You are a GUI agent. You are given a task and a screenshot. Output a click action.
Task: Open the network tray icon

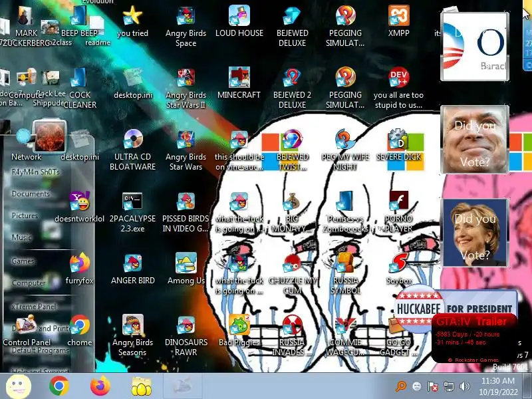tap(448, 386)
